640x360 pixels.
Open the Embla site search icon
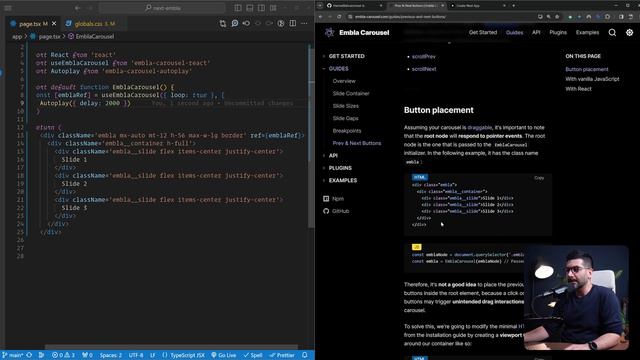tap(612, 33)
